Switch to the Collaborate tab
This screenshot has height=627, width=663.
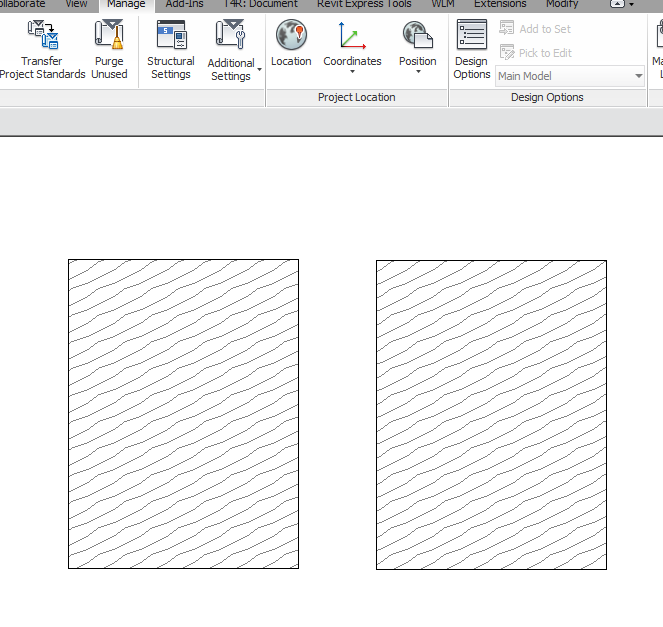point(23,4)
